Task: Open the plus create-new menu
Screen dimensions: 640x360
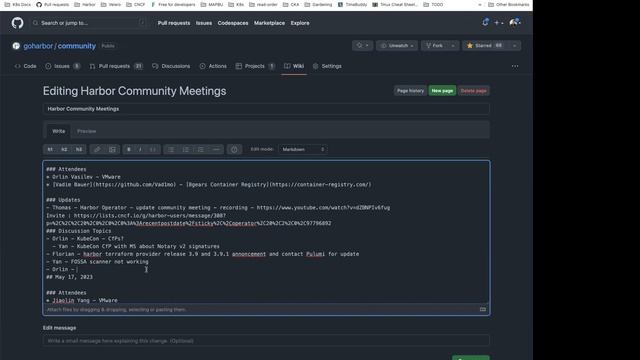Action: (498, 23)
